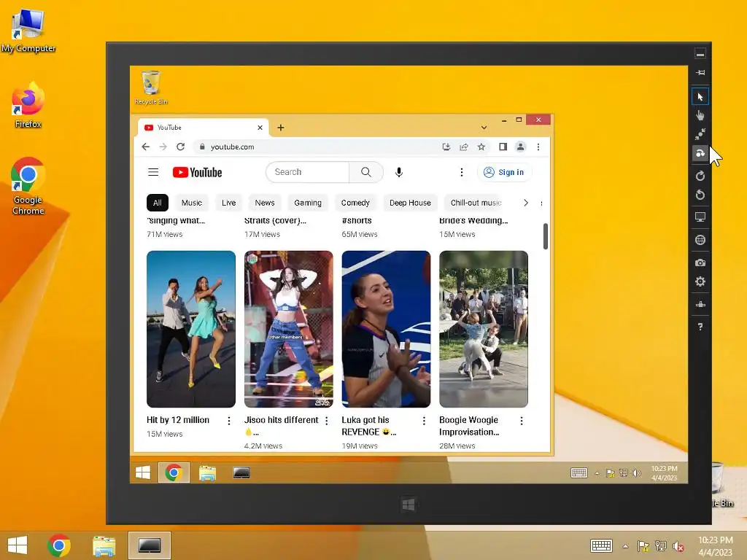
Task: Toggle Chrome's side panel icon
Action: (x=503, y=147)
